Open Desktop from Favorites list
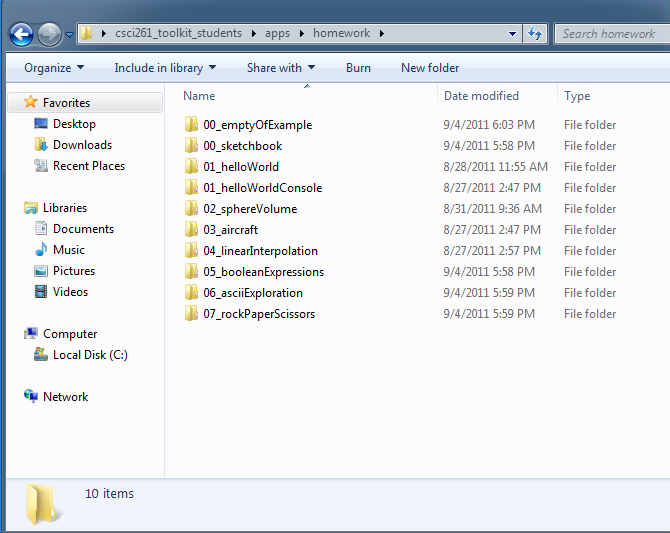Screen dimensions: 670x533 click(74, 124)
